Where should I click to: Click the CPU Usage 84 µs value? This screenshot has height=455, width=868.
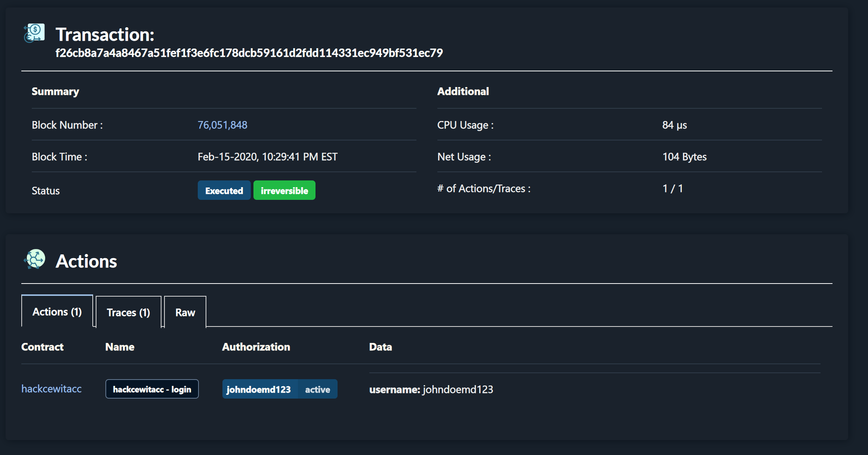point(674,125)
